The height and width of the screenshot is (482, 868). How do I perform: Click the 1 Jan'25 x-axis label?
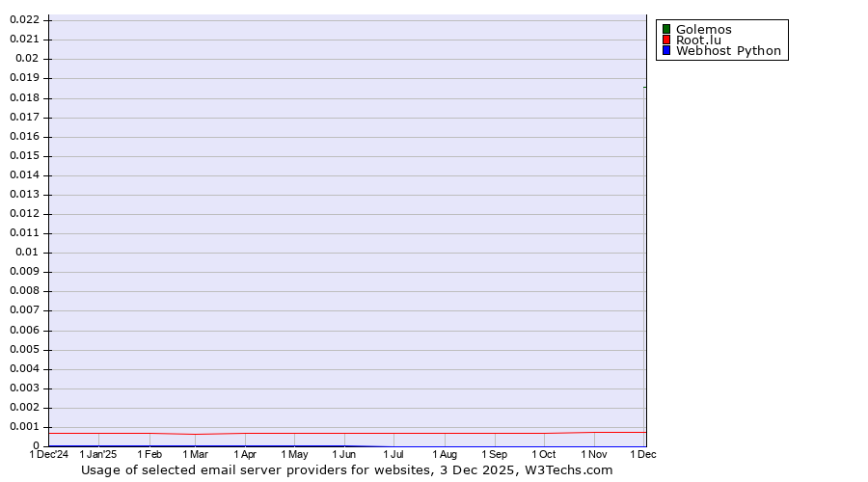tap(98, 454)
